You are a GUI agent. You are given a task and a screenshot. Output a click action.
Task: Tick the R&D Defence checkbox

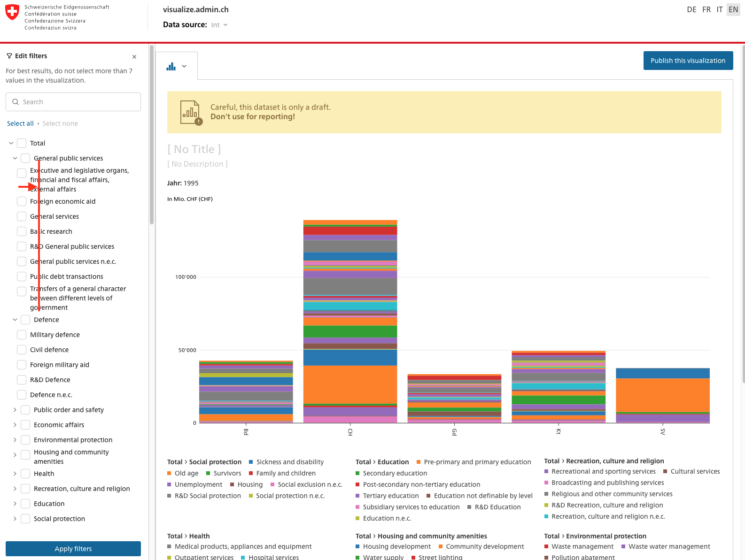click(x=22, y=380)
